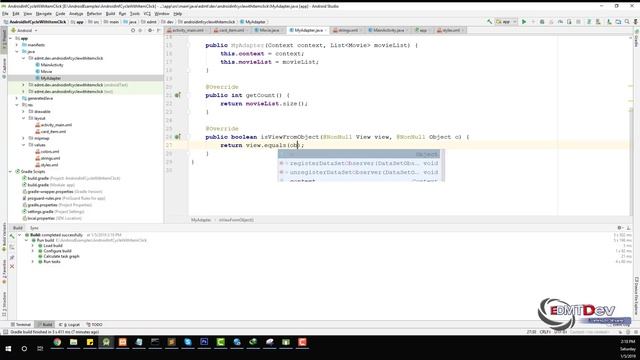Click 'Calculate task graph' build step

[61, 256]
